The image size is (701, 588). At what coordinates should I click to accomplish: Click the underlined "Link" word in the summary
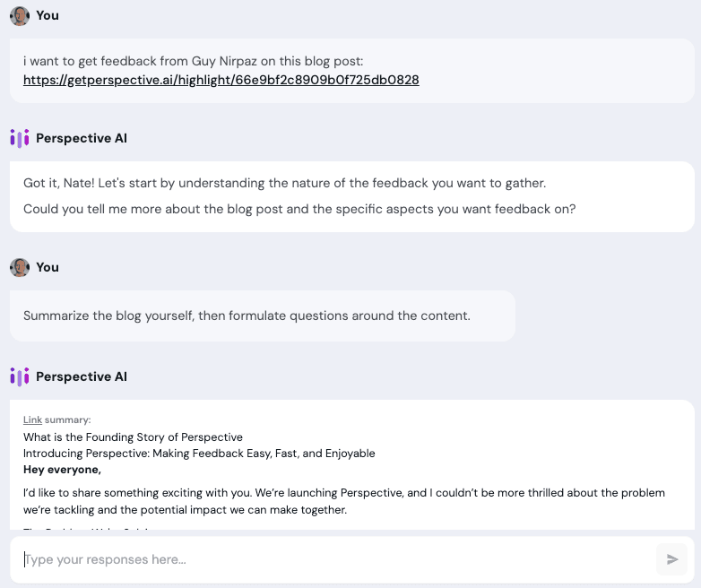click(x=32, y=419)
